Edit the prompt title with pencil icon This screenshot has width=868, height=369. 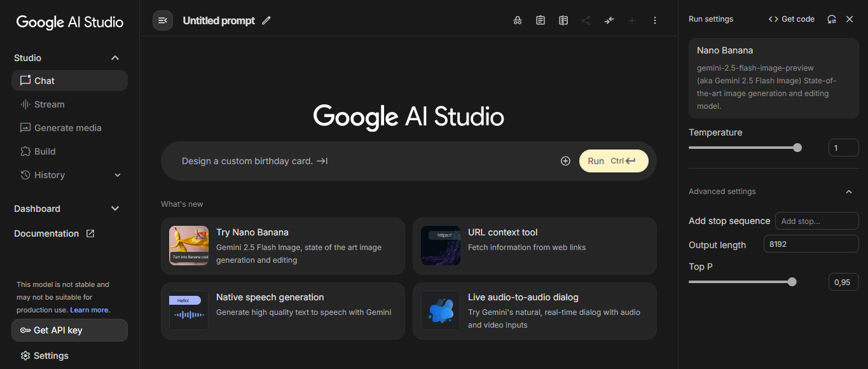(266, 20)
